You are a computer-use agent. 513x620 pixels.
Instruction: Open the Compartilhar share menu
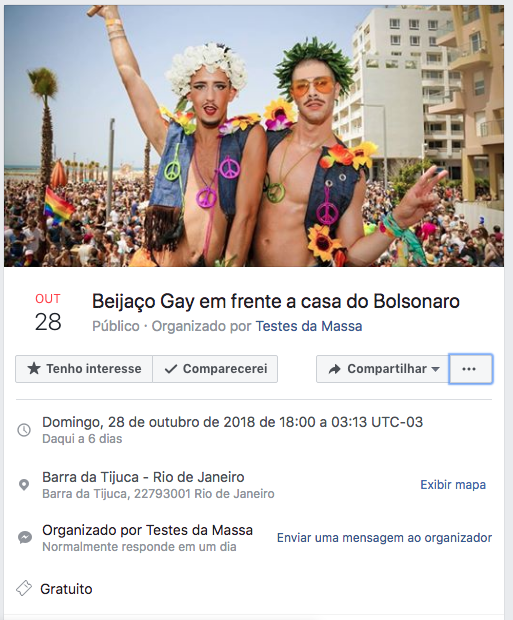tap(382, 369)
